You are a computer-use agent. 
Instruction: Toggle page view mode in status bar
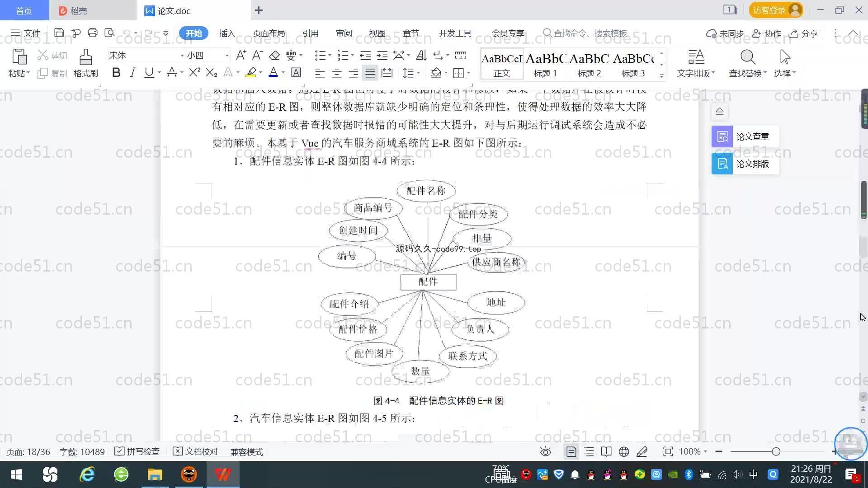571,452
